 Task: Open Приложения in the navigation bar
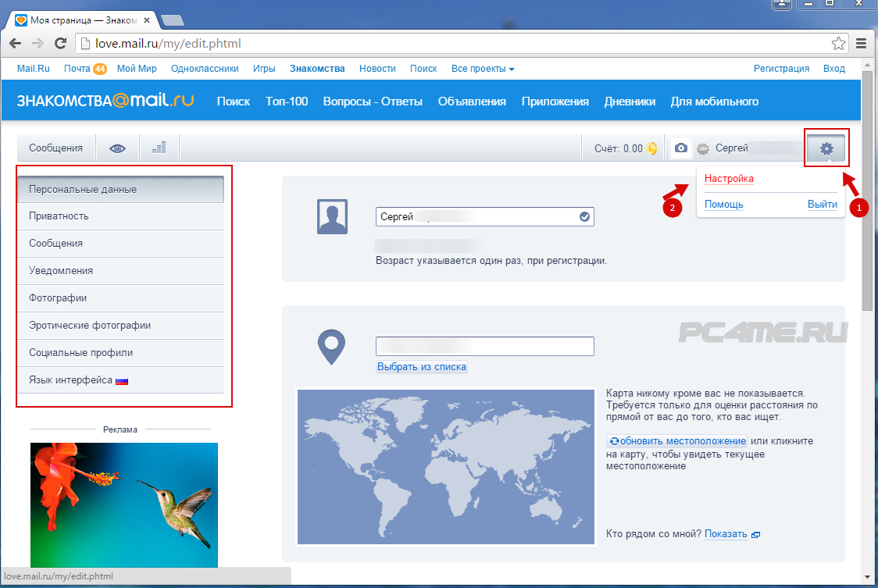[555, 102]
